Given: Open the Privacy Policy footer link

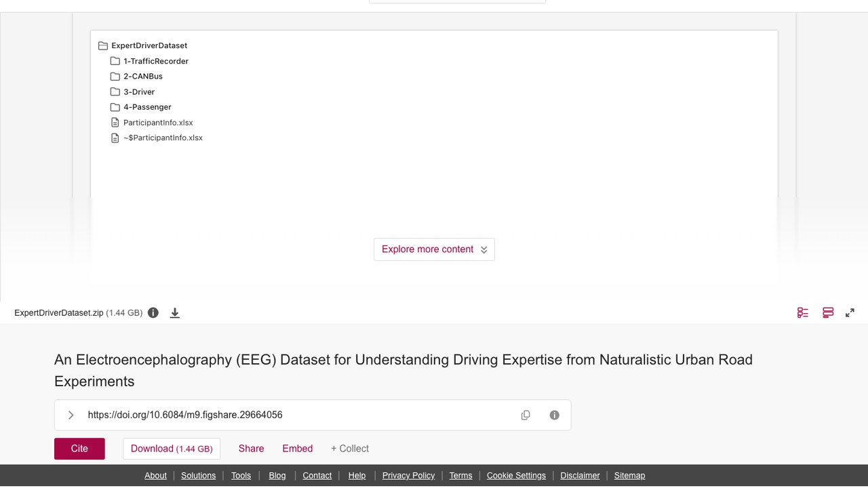Looking at the screenshot, I should [x=408, y=476].
